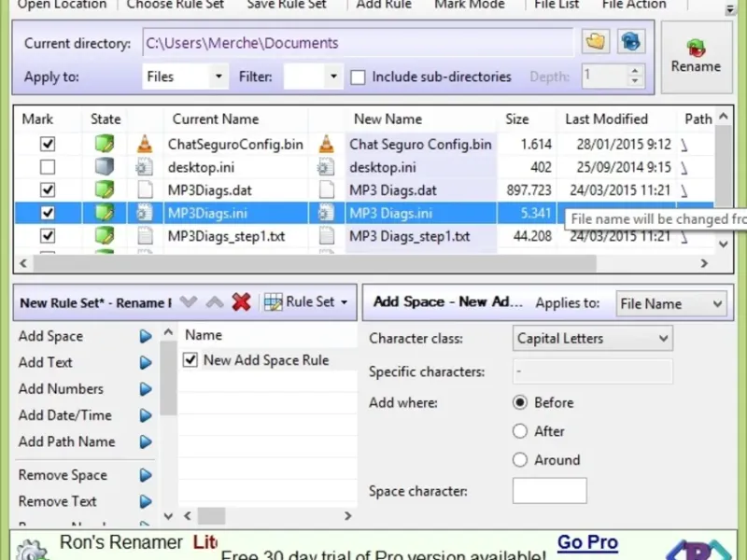Click the Size column header
The height and width of the screenshot is (560, 747).
point(517,119)
